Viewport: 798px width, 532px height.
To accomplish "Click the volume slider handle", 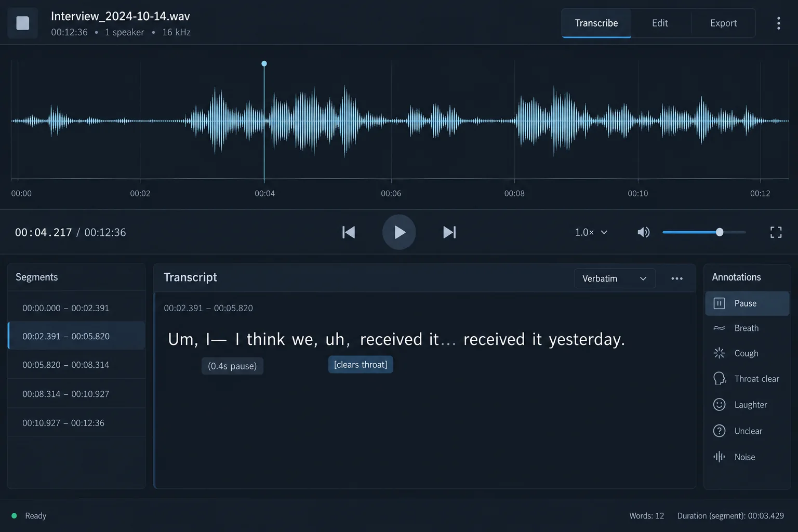I will [720, 232].
